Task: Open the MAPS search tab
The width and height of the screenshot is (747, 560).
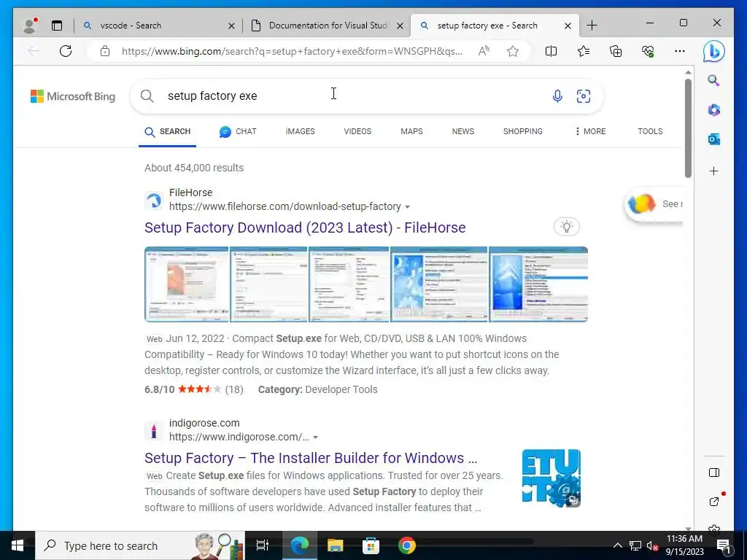Action: click(411, 131)
